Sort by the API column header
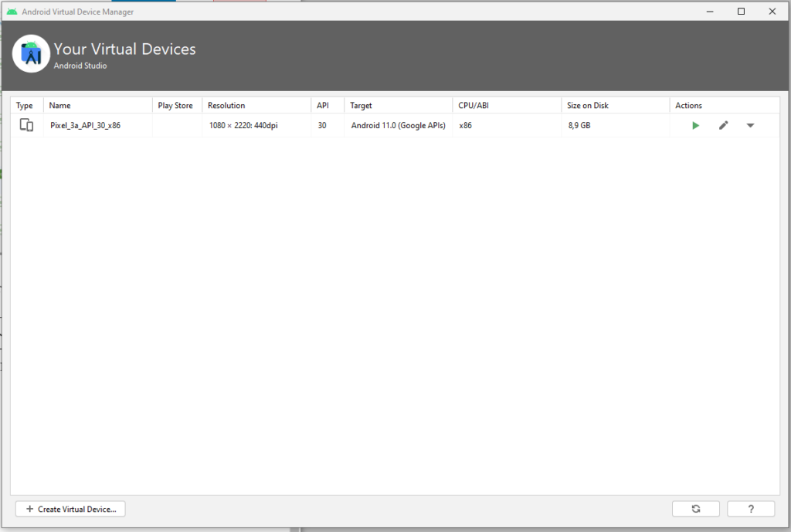This screenshot has width=791, height=532. [328, 105]
